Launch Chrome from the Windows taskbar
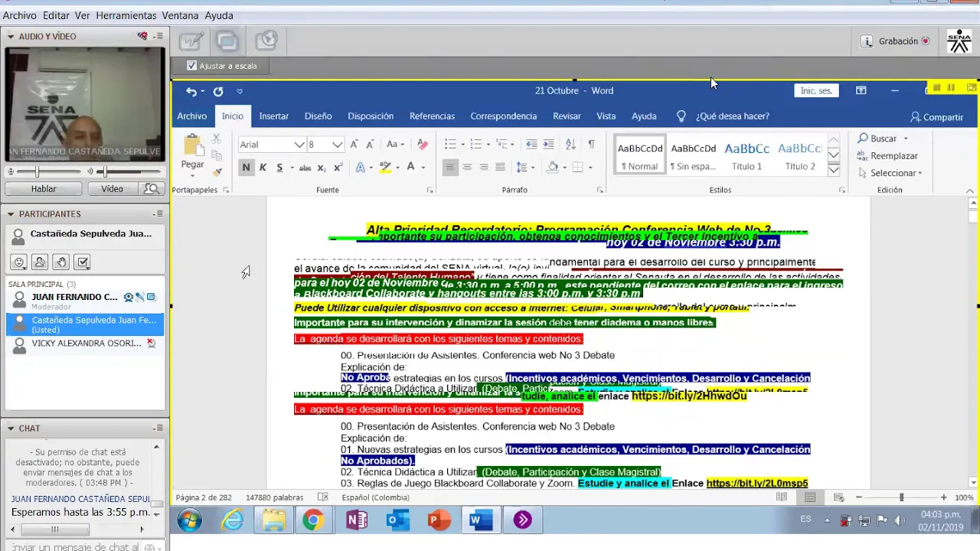This screenshot has width=980, height=551. [313, 521]
